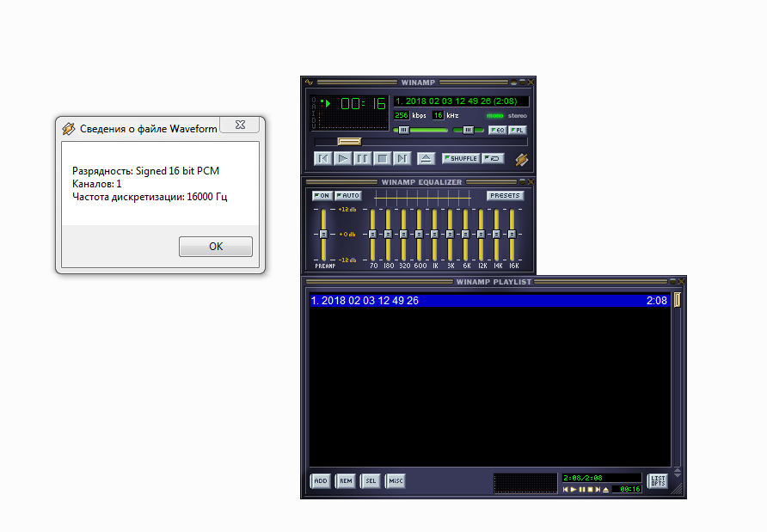Click the Winamp lightning bolt logo
The width and height of the screenshot is (767, 532).
(x=521, y=159)
